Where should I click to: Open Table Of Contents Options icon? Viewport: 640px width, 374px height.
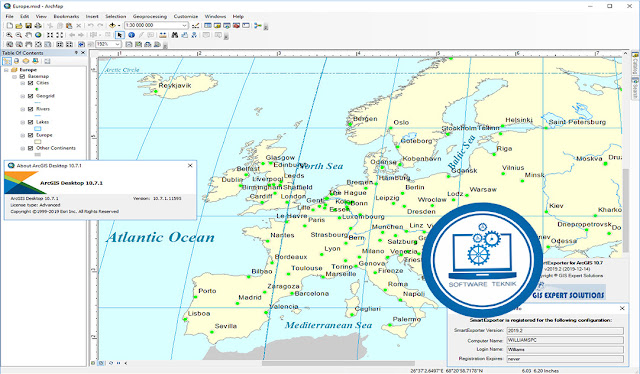pyautogui.click(x=47, y=61)
